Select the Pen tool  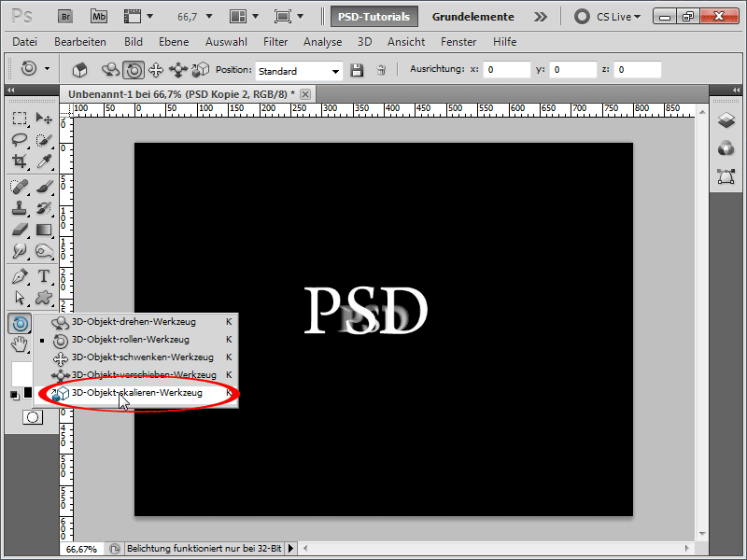20,276
